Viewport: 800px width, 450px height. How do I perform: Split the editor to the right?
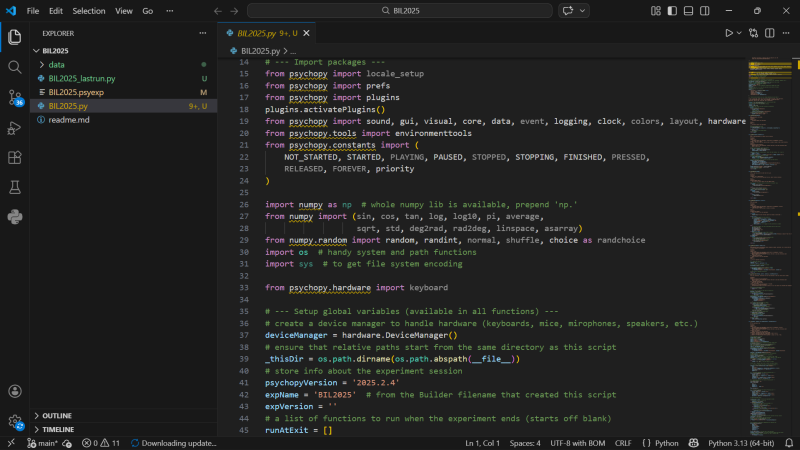770,33
